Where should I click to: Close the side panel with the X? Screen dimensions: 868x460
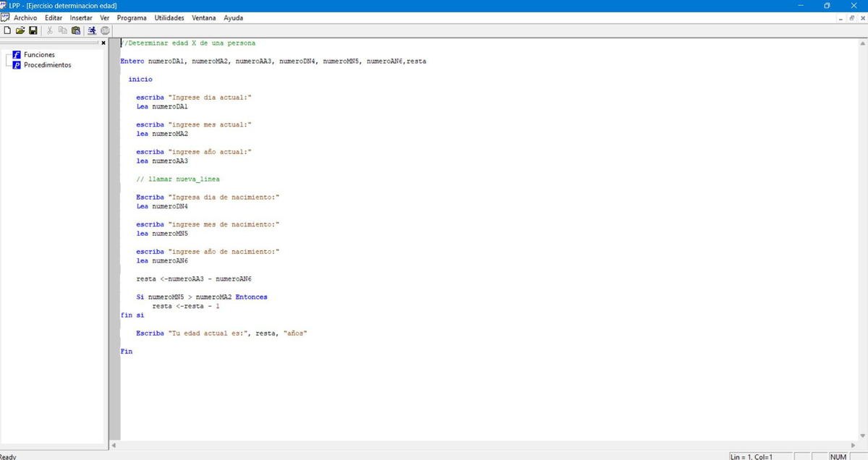point(103,43)
